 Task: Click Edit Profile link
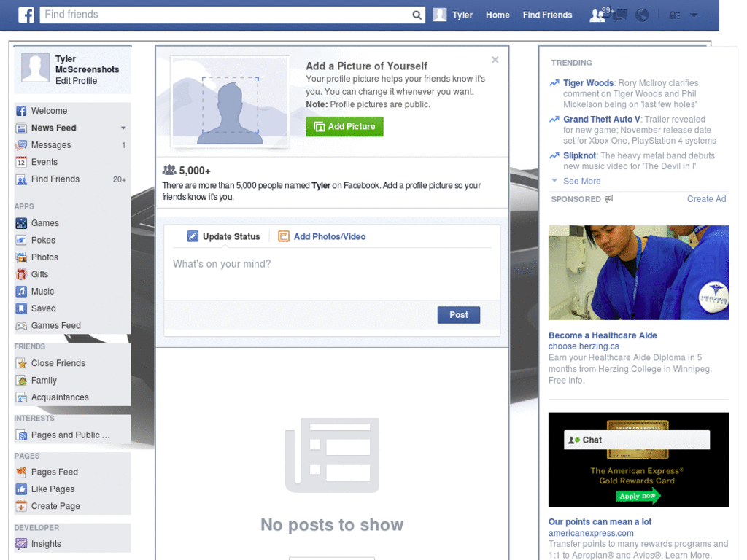click(x=76, y=81)
